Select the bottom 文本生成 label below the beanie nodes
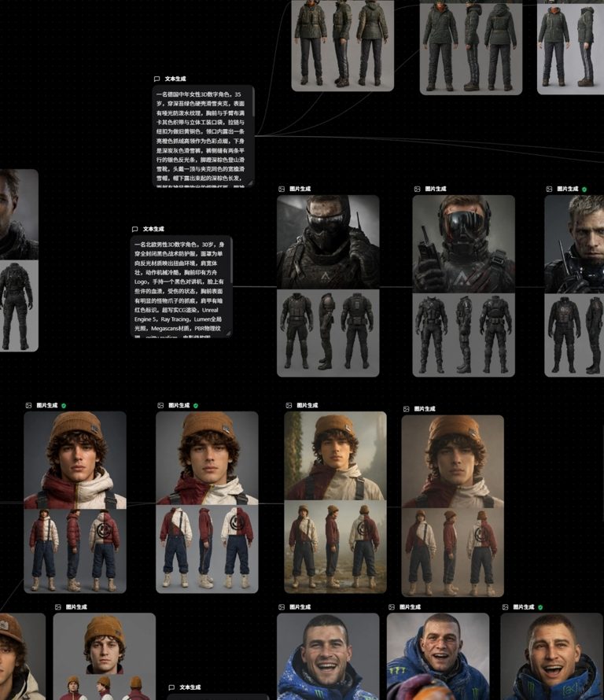The width and height of the screenshot is (604, 700). (x=190, y=687)
